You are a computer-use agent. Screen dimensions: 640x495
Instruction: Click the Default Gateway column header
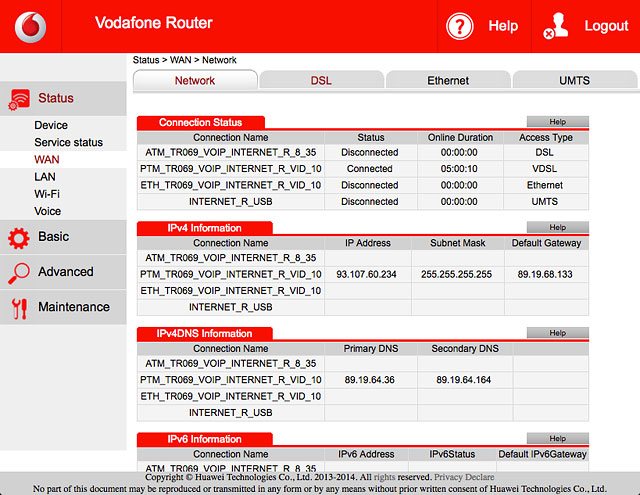pyautogui.click(x=546, y=243)
